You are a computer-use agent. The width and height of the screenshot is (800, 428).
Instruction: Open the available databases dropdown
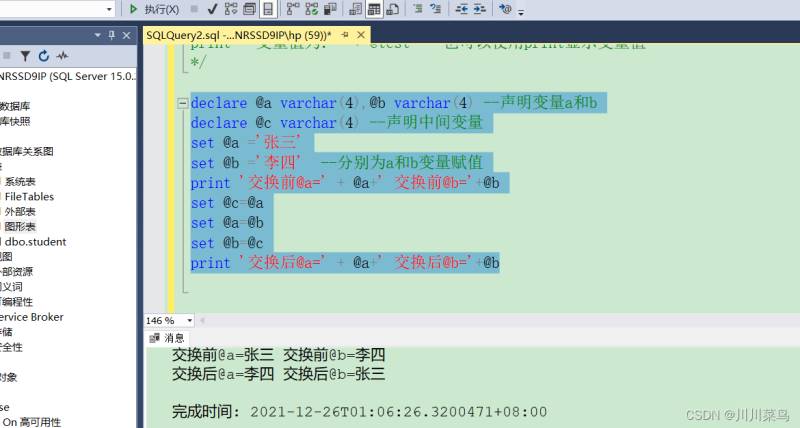109,9
